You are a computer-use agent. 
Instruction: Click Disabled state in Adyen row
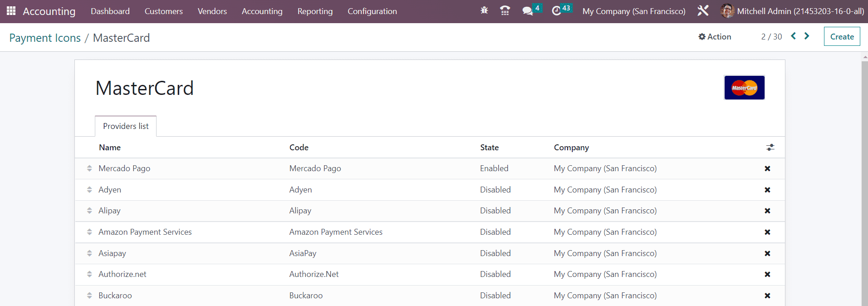coord(495,190)
